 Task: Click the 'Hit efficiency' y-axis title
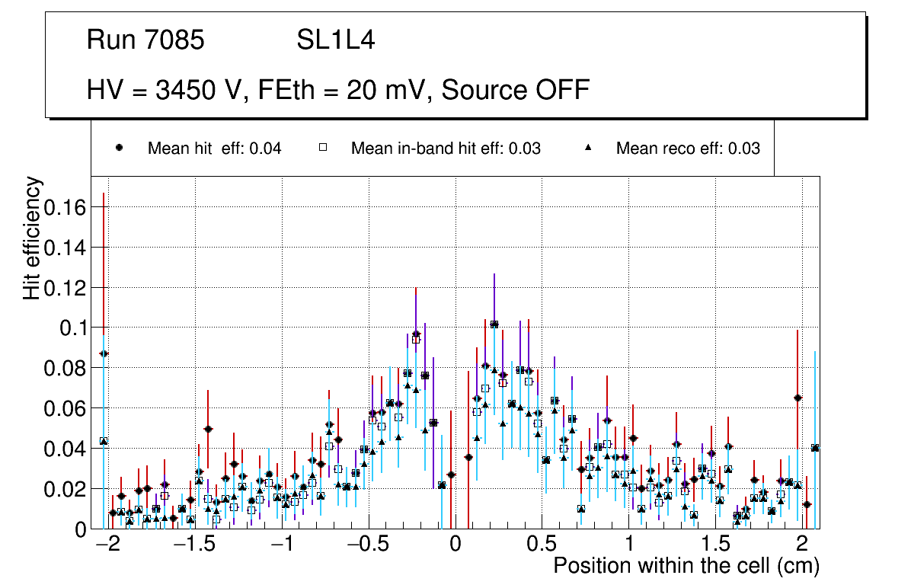coord(32,238)
